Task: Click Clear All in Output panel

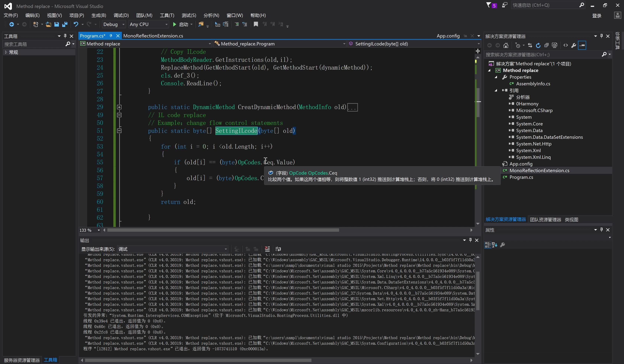Action: coord(267,249)
